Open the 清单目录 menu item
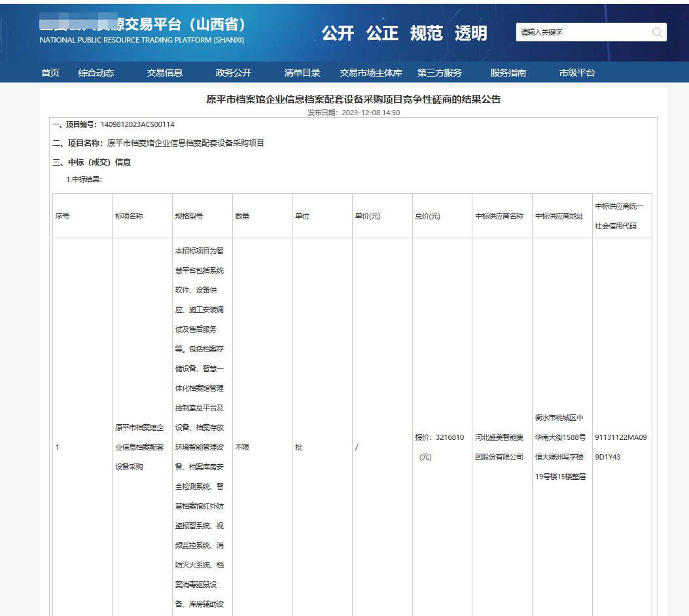689x616 pixels. 303,73
